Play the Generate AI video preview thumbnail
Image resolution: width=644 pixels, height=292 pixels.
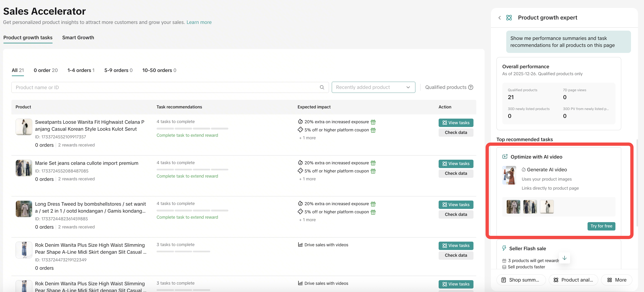[x=509, y=175]
